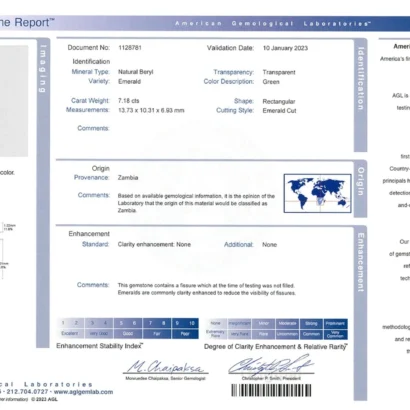The width and height of the screenshot is (410, 410).
Task: Click the 'Very Good' stability index cell
Action: click(x=99, y=333)
